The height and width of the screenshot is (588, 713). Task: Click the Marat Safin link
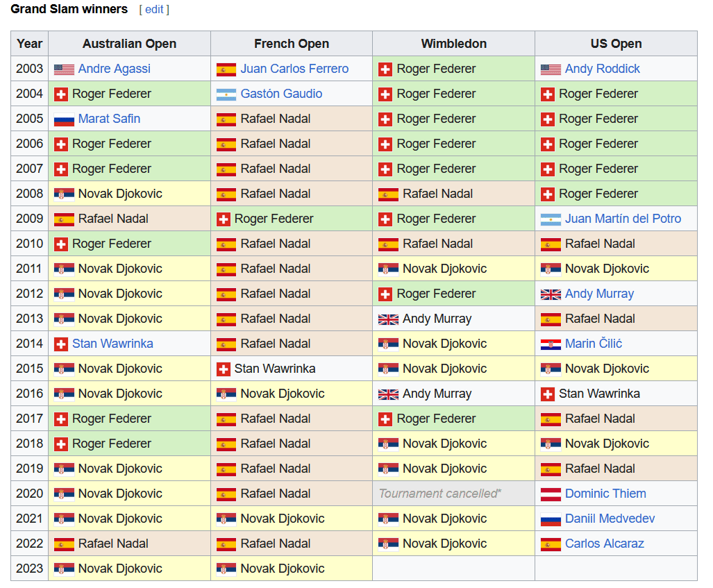109,119
